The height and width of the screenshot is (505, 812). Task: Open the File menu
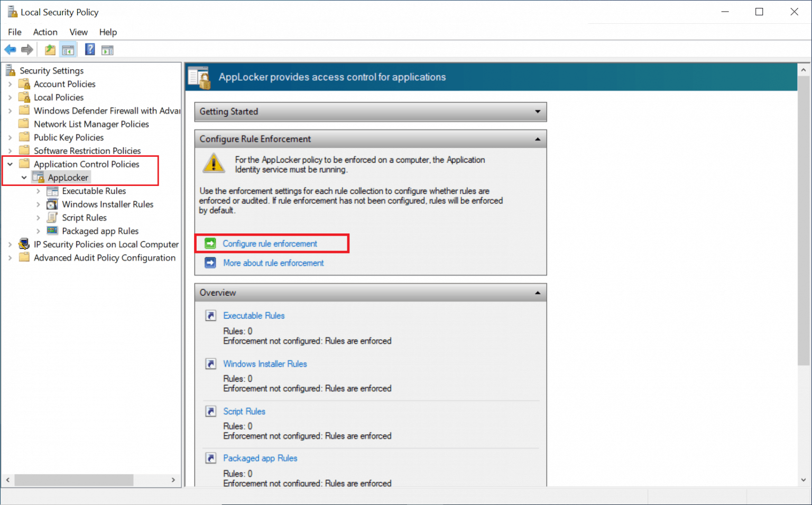tap(15, 32)
